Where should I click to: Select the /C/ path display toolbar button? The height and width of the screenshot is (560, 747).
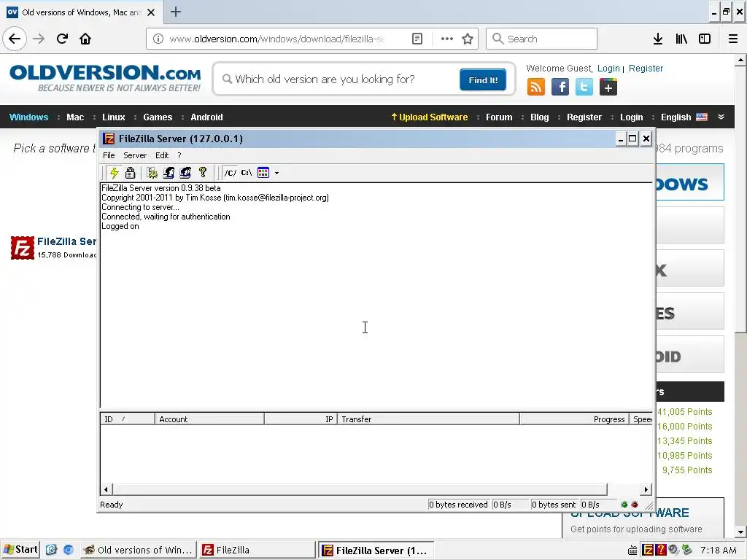(x=230, y=172)
